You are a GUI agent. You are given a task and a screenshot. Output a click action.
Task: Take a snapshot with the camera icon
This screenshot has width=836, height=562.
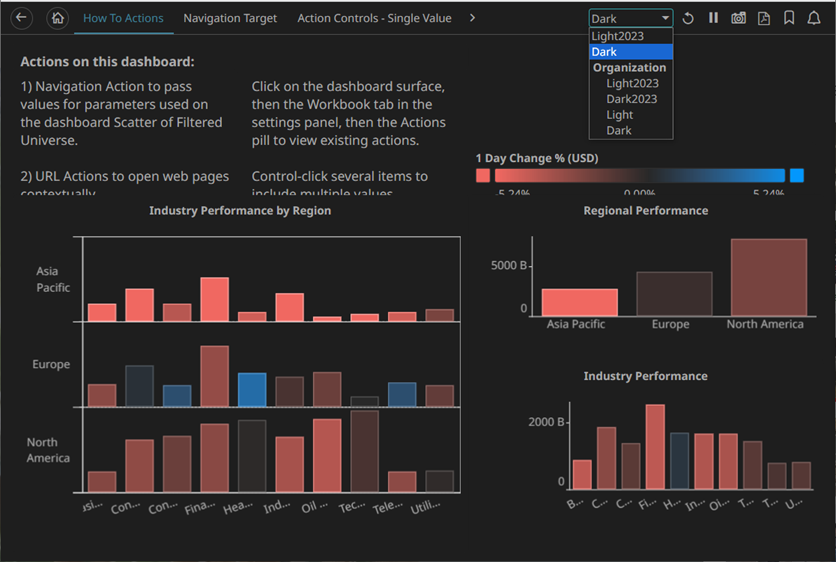(738, 18)
